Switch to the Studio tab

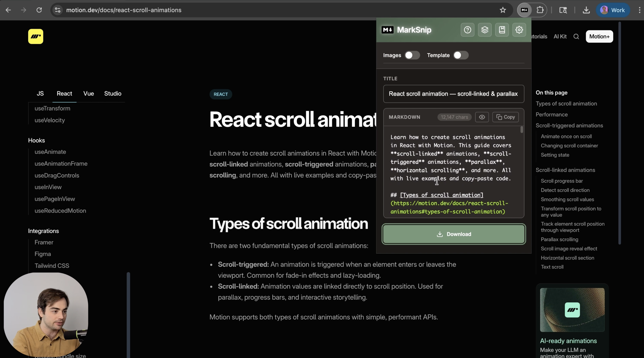click(x=112, y=94)
